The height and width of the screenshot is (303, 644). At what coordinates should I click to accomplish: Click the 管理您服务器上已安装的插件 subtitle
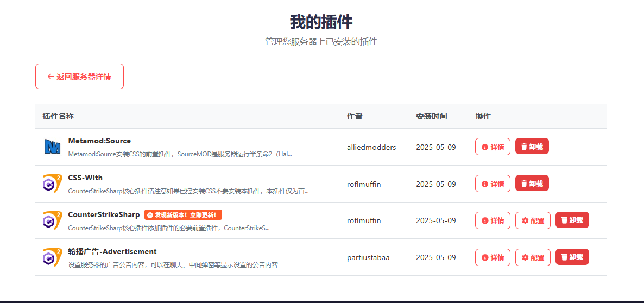coord(321,41)
